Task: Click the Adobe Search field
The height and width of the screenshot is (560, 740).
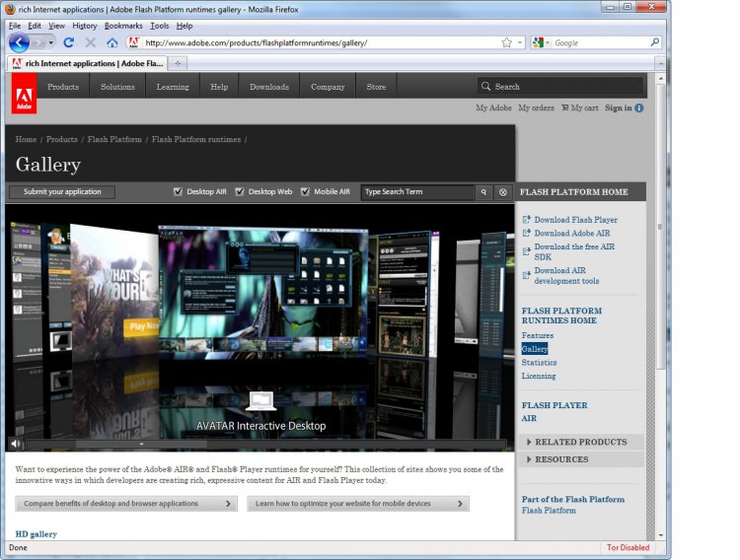Action: [x=560, y=87]
